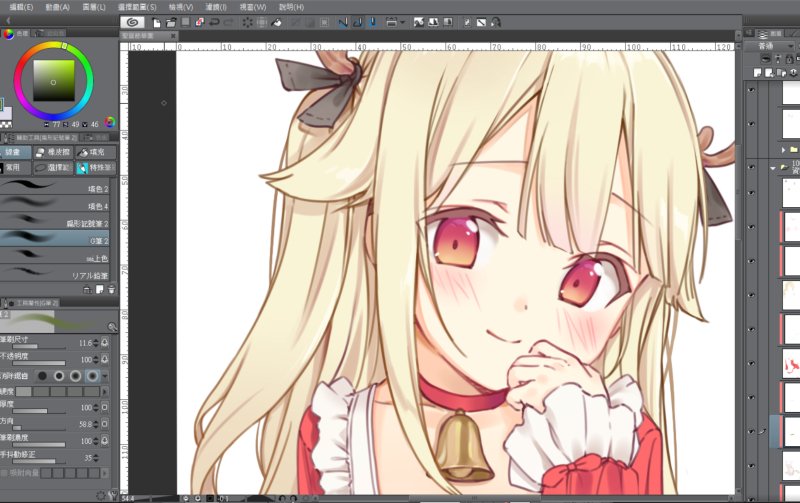Click the undo arrow in the toolbar
This screenshot has height=503, width=800.
pyautogui.click(x=215, y=21)
